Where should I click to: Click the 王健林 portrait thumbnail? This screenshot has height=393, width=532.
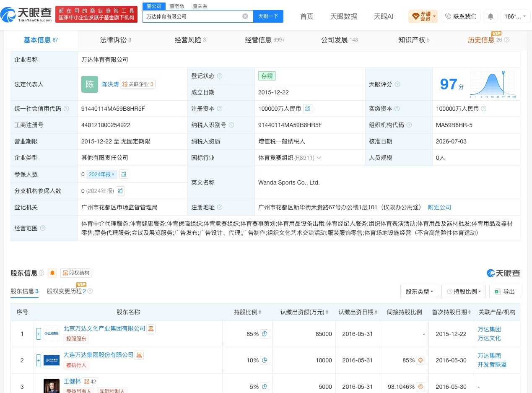coord(52,386)
